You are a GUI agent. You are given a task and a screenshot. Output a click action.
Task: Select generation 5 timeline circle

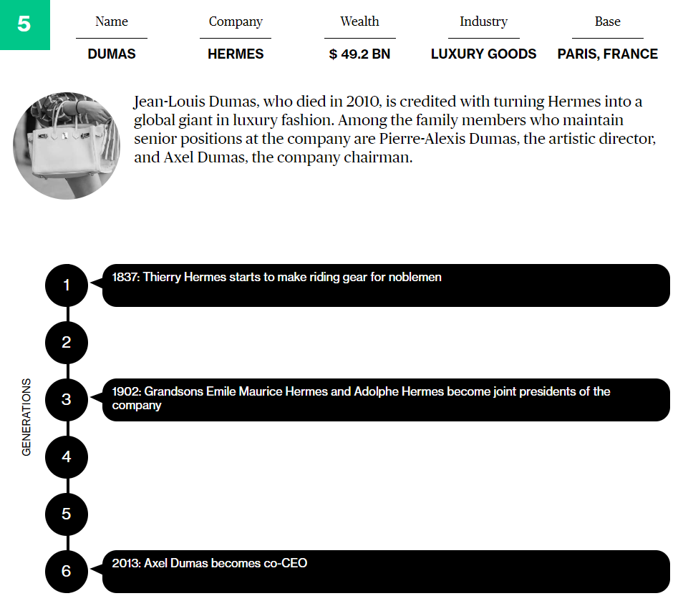tap(67, 514)
